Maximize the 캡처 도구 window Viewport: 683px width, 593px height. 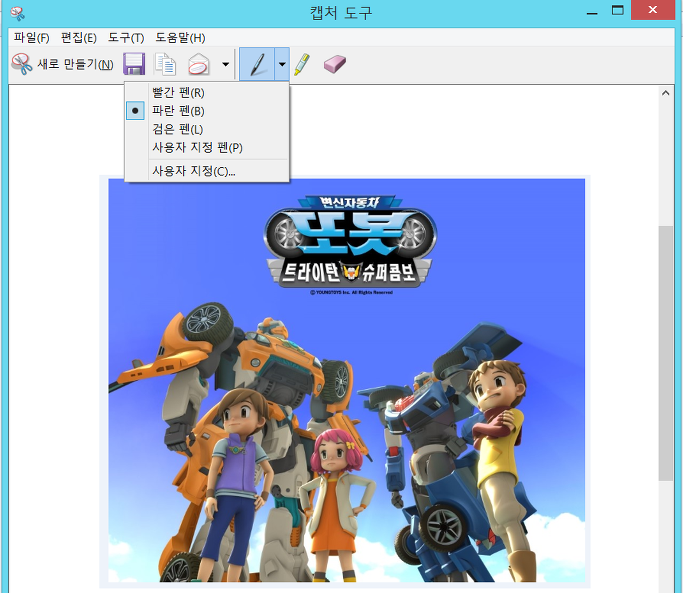click(618, 10)
